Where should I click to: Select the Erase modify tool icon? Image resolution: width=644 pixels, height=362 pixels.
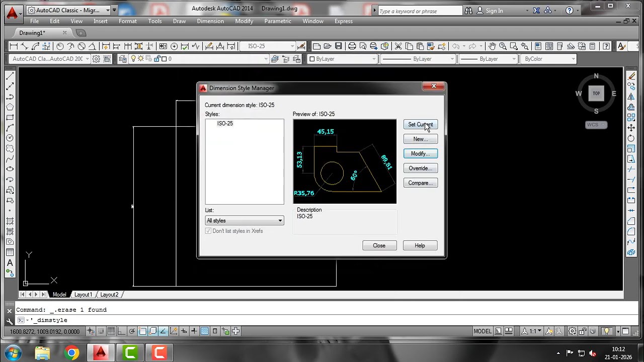point(631,76)
